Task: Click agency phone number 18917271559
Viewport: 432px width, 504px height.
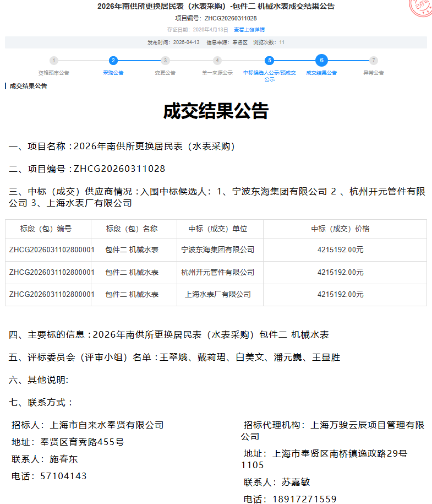Action: 304,499
